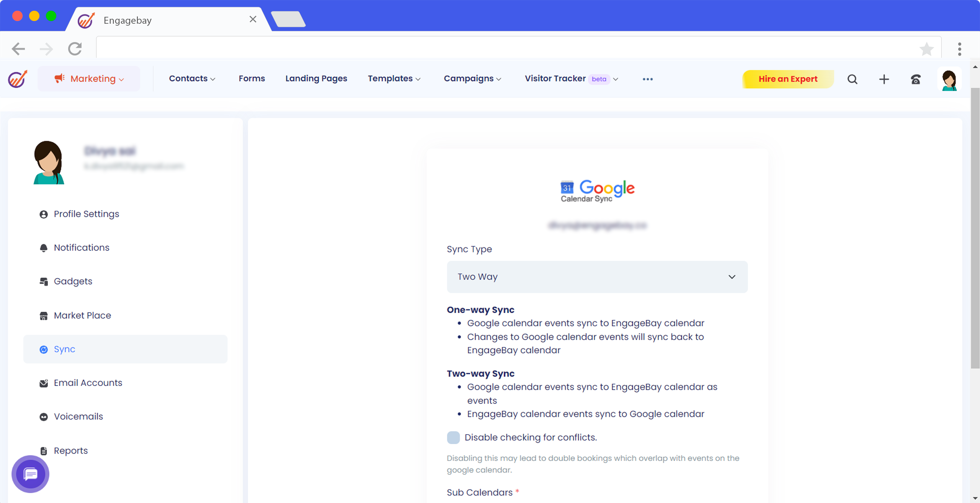Click the vertical page scrollbar
Screen dimensions: 980x503
pyautogui.click(x=975, y=228)
